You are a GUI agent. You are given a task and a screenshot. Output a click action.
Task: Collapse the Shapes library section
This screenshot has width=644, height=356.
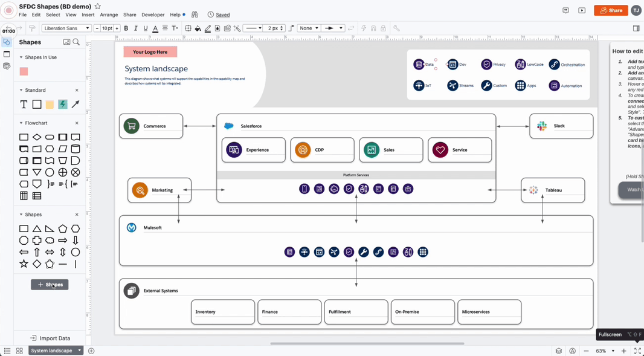pos(21,215)
